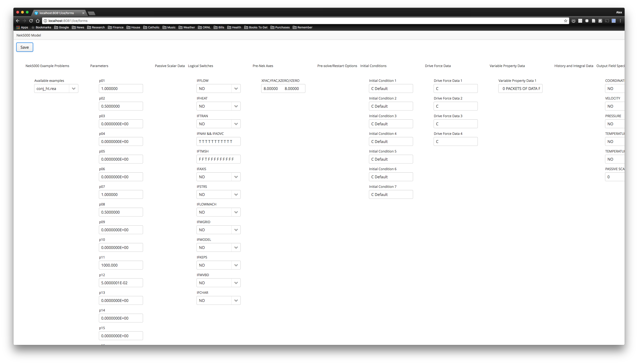Viewport: 638px width, 364px height.
Task: Expand the IFFLOW dropdown
Action: click(x=236, y=89)
